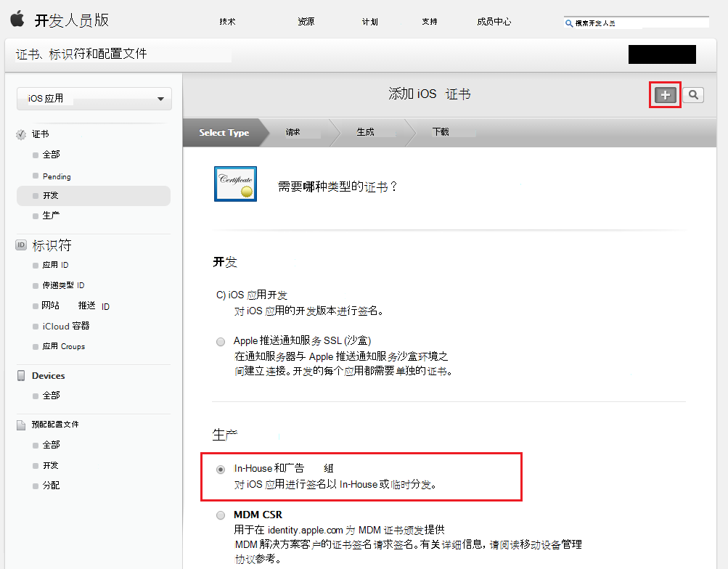Open 成员中心 in top navigation
Viewport: 728px width, 569px height.
point(494,21)
